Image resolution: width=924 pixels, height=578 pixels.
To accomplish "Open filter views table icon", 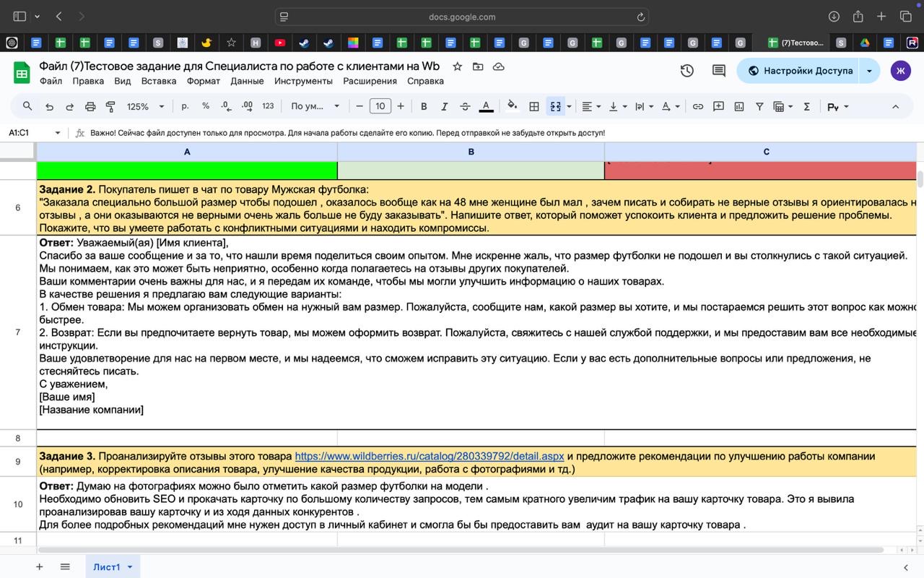I will click(783, 106).
